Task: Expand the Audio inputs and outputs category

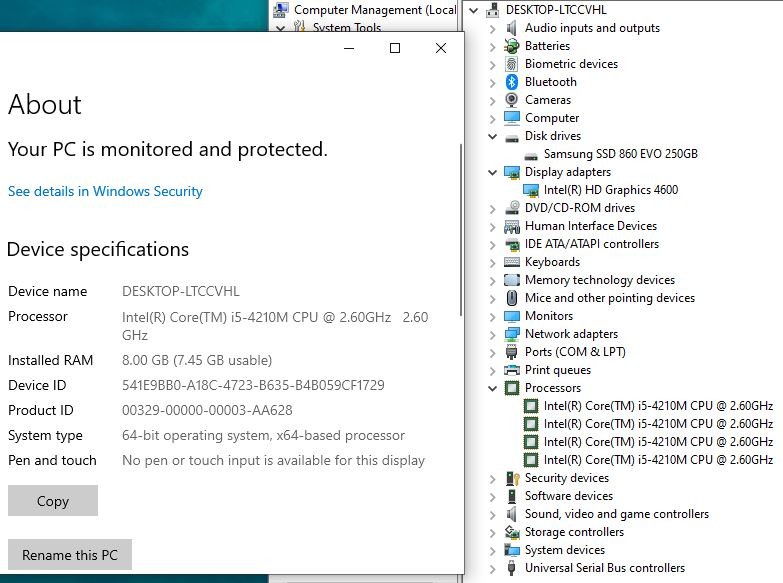Action: click(492, 28)
